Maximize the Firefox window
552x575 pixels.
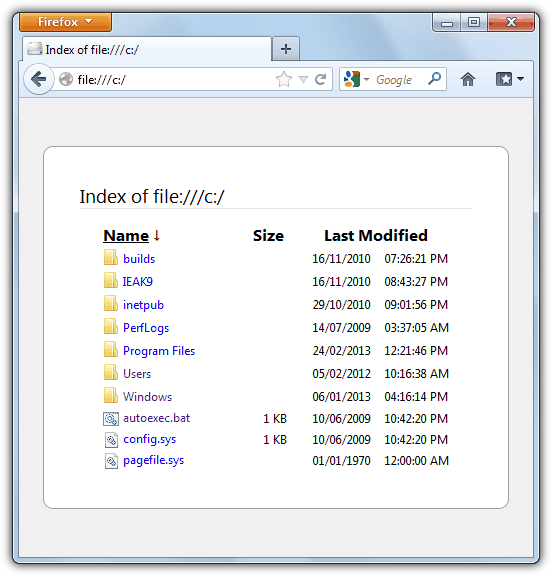click(474, 23)
